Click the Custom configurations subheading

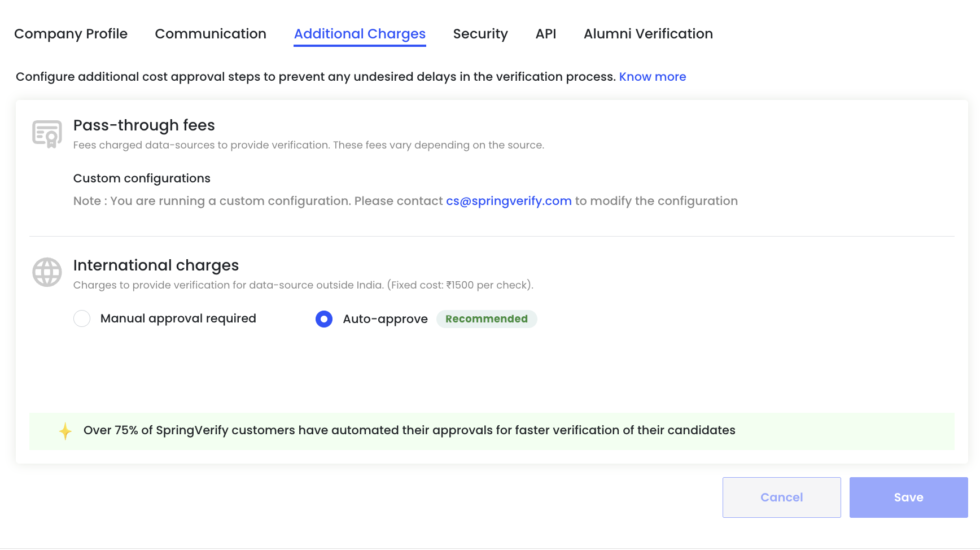tap(142, 178)
